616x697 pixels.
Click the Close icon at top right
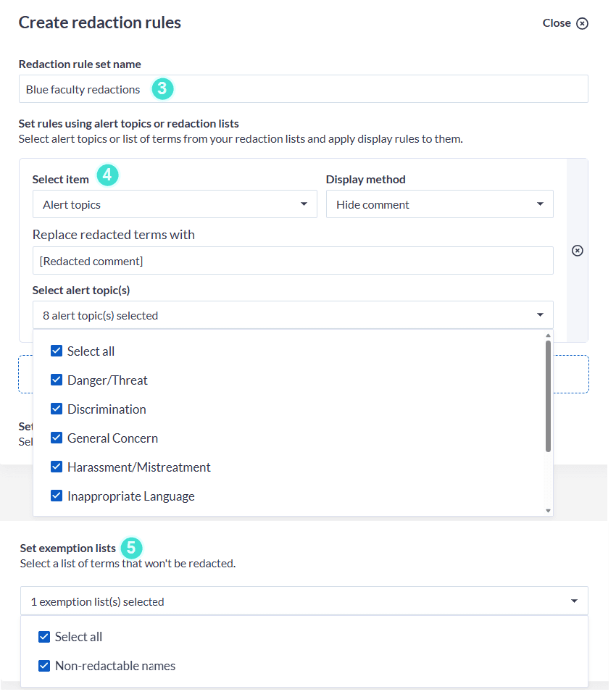coord(582,23)
